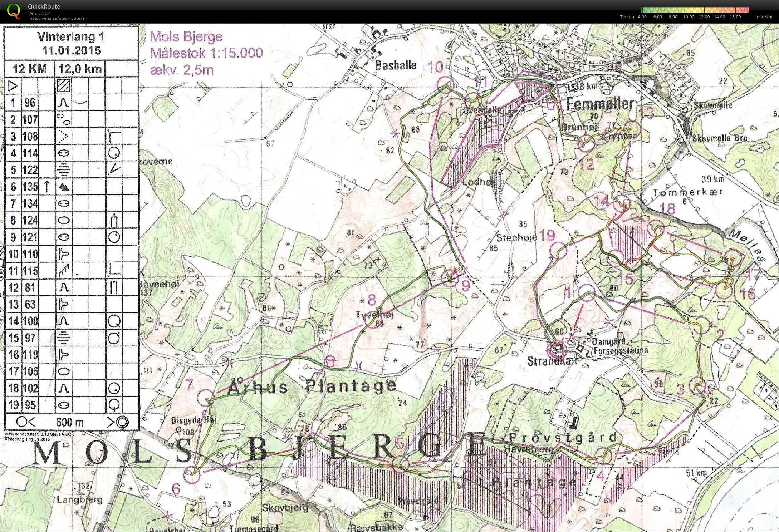Select control code 108 in the table

pos(30,136)
